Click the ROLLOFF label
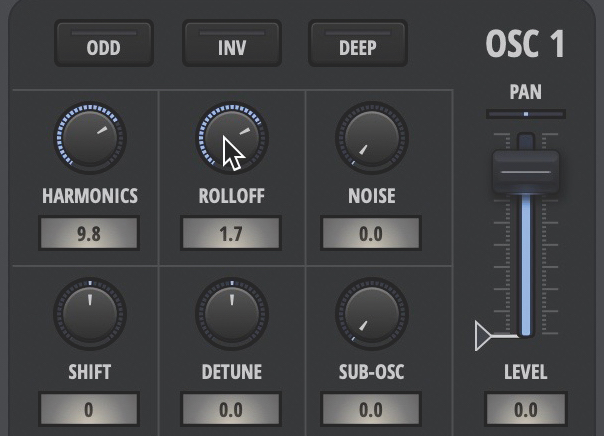Screen dimensions: 604x436 tap(232, 196)
